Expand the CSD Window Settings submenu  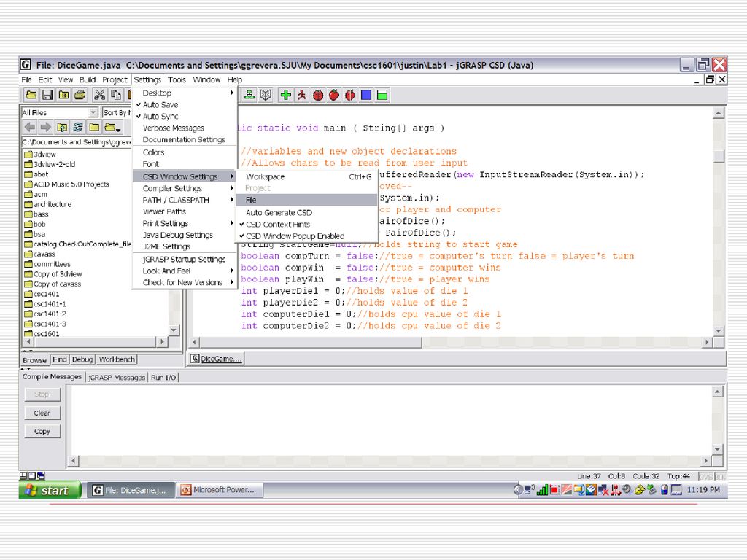click(185, 176)
